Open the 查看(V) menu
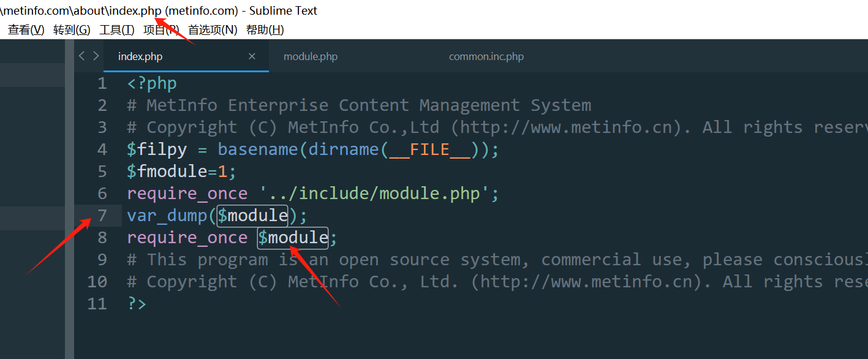The image size is (868, 359). point(26,29)
